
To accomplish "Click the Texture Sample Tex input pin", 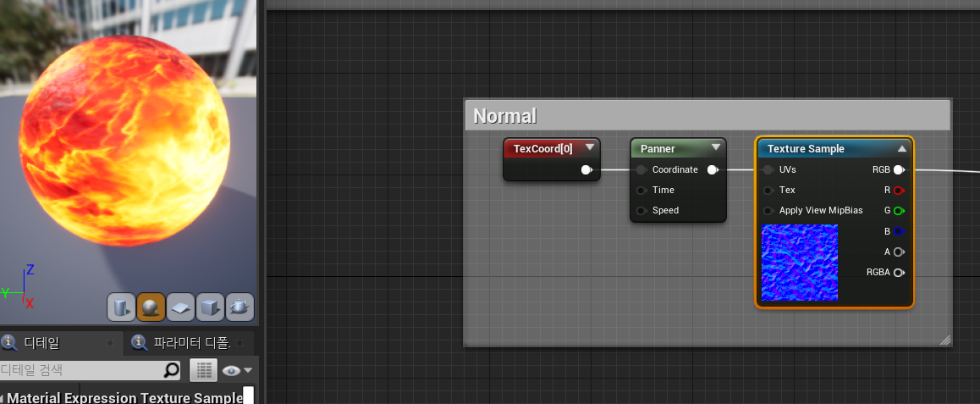I will tap(768, 190).
